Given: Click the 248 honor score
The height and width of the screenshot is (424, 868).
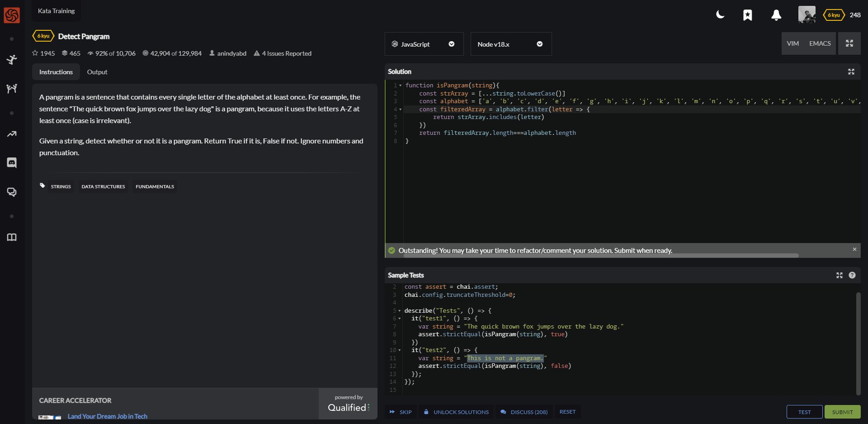Looking at the screenshot, I should 855,15.
